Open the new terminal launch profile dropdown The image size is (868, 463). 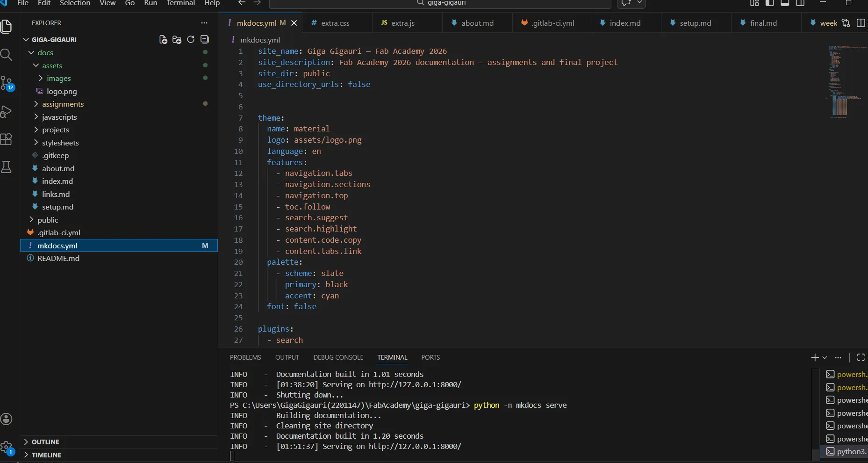pyautogui.click(x=825, y=357)
